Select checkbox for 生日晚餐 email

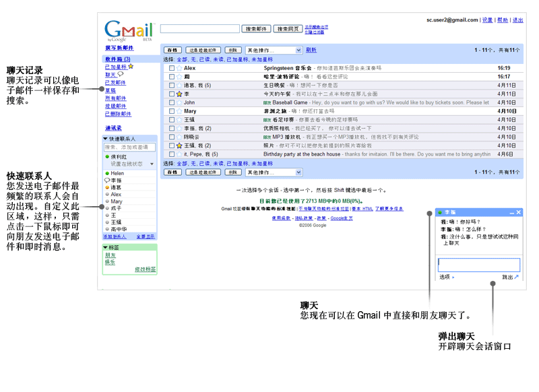pyautogui.click(x=172, y=85)
